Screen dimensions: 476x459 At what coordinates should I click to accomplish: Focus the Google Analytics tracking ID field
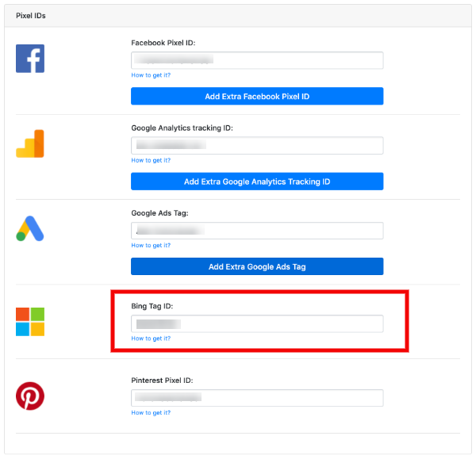pos(257,145)
